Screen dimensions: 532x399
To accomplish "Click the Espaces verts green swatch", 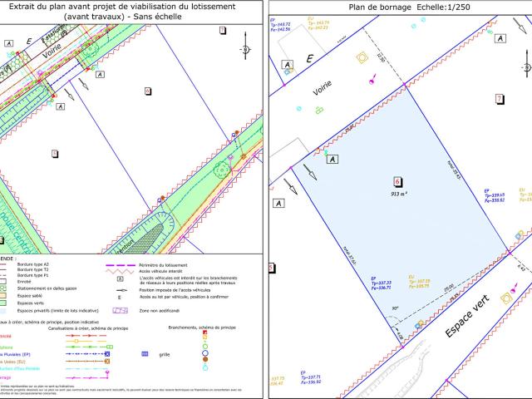I will 2,303.
